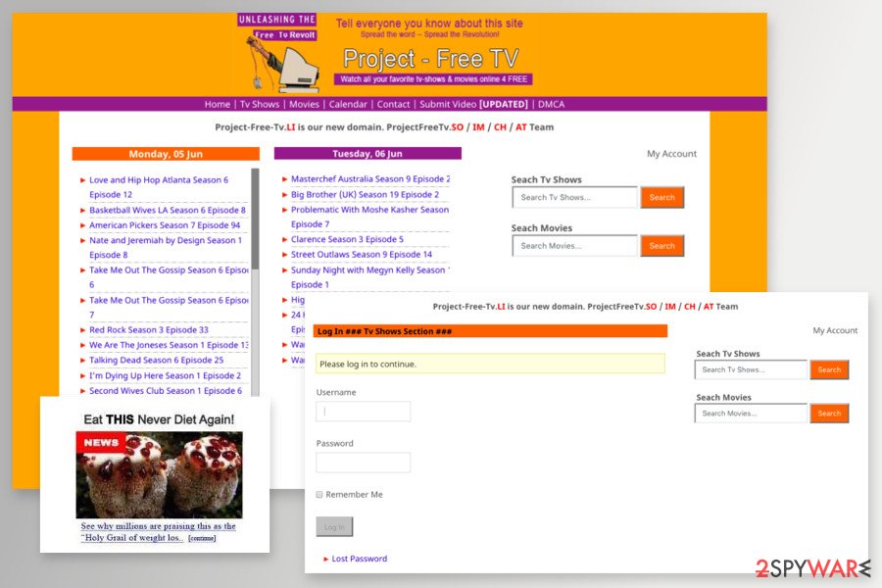Click the SO domain link in back window
882x588 pixels.
[x=458, y=127]
